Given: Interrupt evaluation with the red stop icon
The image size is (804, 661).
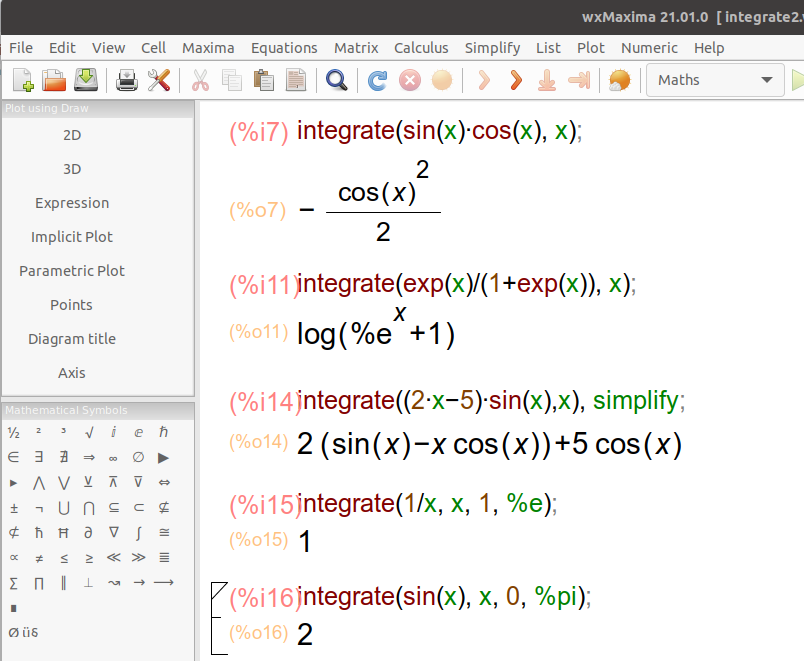Looking at the screenshot, I should tap(409, 82).
